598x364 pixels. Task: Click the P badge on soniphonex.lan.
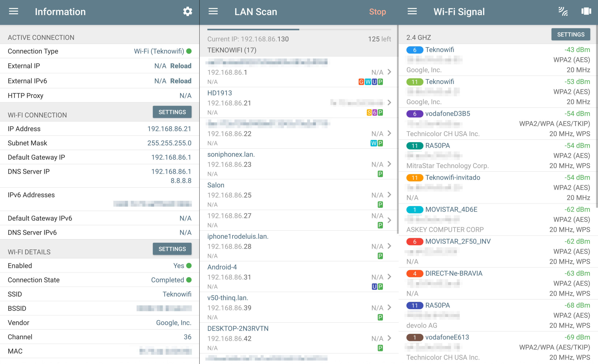point(380,174)
